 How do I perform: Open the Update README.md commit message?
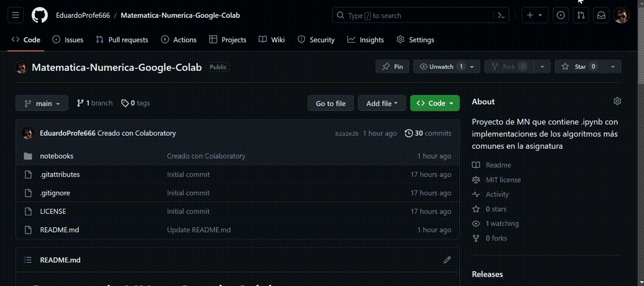tap(199, 230)
